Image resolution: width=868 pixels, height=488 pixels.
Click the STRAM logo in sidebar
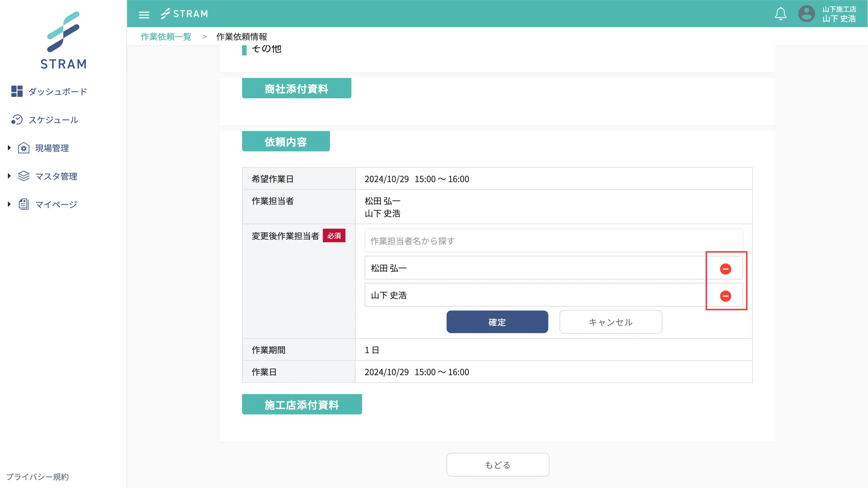tap(63, 40)
